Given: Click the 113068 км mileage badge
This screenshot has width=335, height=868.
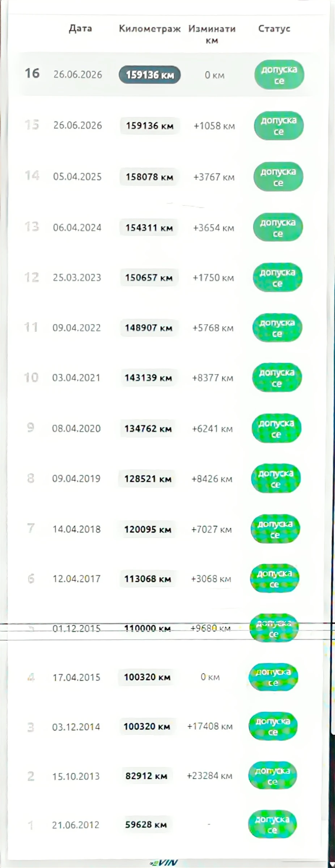Looking at the screenshot, I should pyautogui.click(x=147, y=579).
